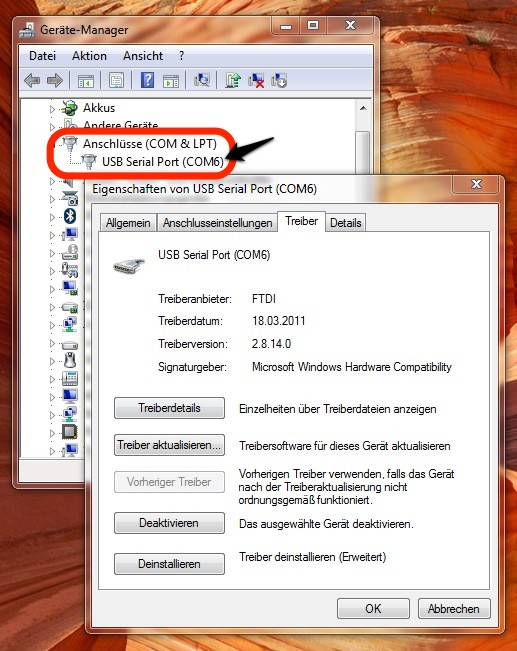Switch to the Allgemein tab
The height and width of the screenshot is (651, 517).
128,223
